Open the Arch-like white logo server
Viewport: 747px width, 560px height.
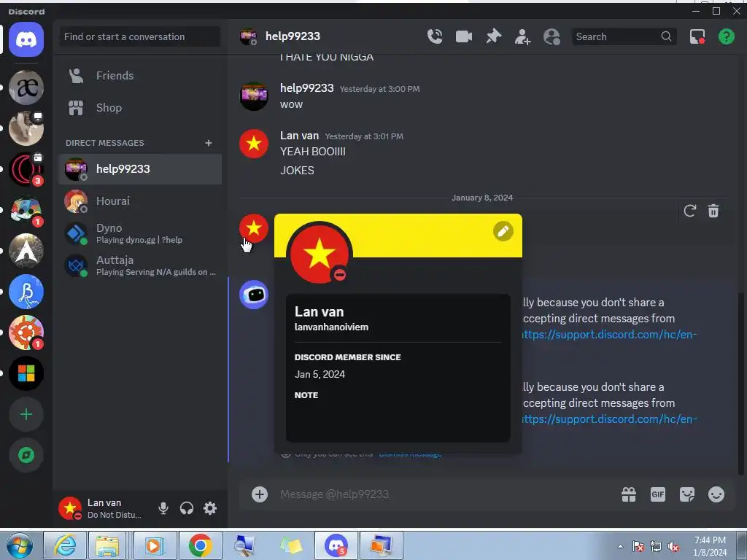26,251
